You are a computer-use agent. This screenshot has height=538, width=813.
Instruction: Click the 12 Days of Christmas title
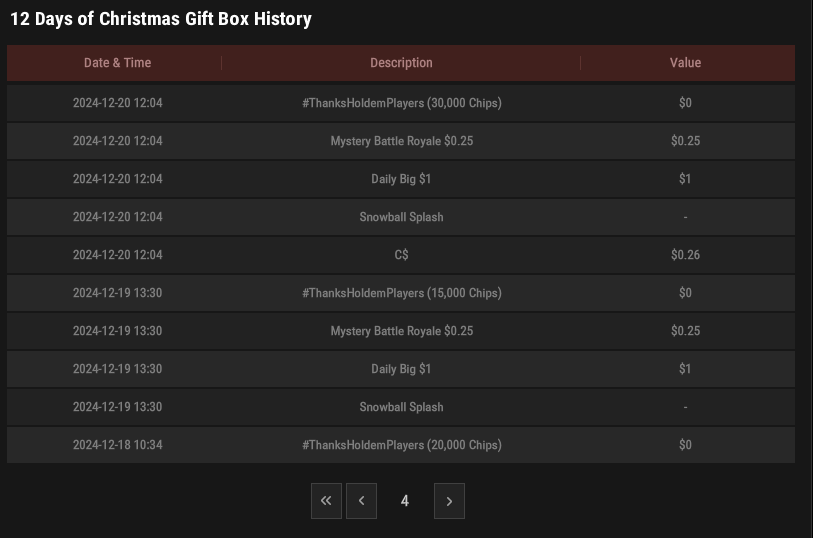click(161, 19)
